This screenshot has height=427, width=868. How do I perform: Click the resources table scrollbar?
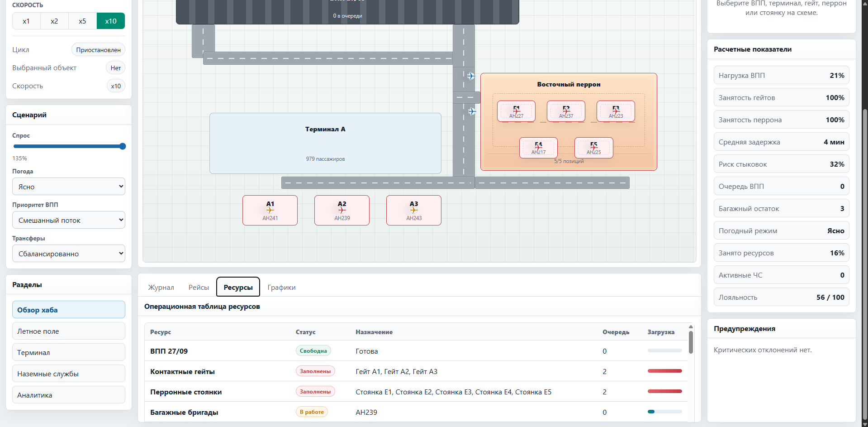[x=691, y=342]
